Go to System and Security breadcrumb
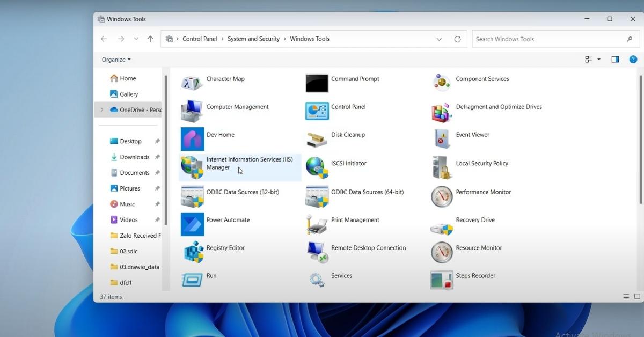 click(x=253, y=39)
